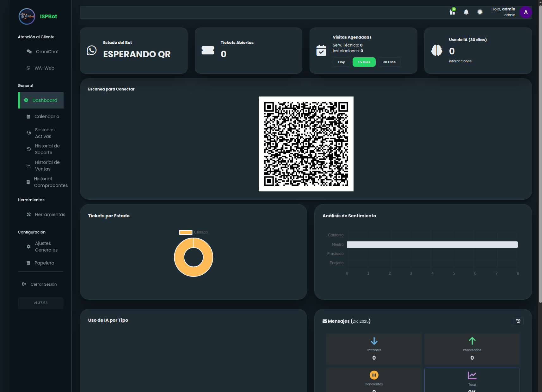This screenshot has width=542, height=392.
Task: Open Ajustes Generales settings
Action: pos(42,246)
